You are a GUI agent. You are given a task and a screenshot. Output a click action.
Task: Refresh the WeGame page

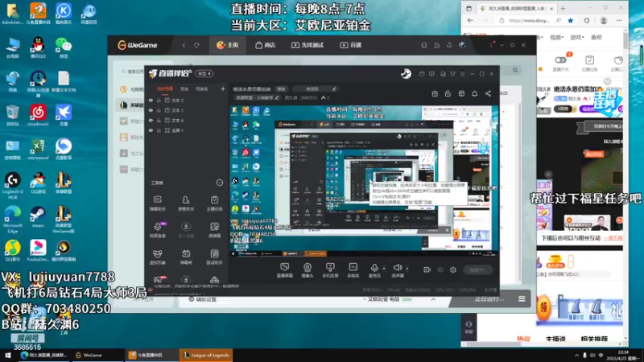click(x=196, y=45)
